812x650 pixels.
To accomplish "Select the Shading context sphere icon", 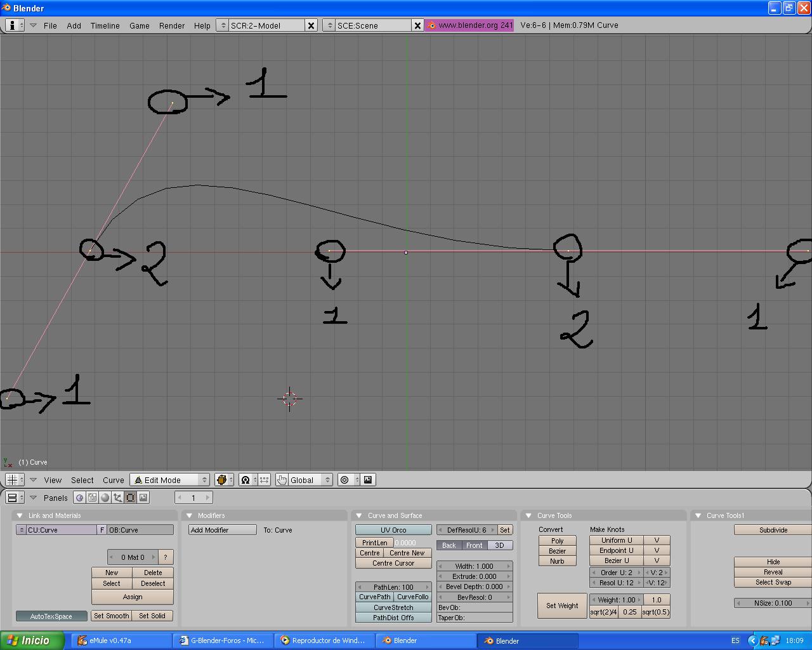I will (105, 498).
